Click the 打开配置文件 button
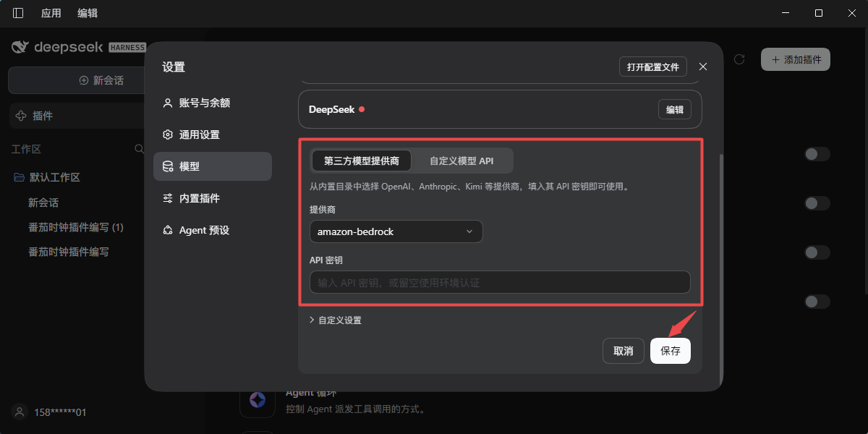The image size is (868, 434). coord(653,67)
